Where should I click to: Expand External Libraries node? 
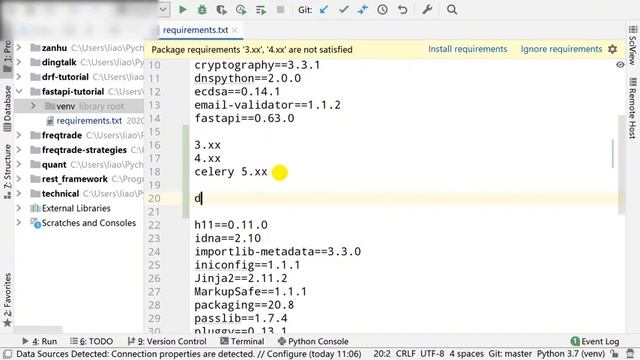[19, 208]
